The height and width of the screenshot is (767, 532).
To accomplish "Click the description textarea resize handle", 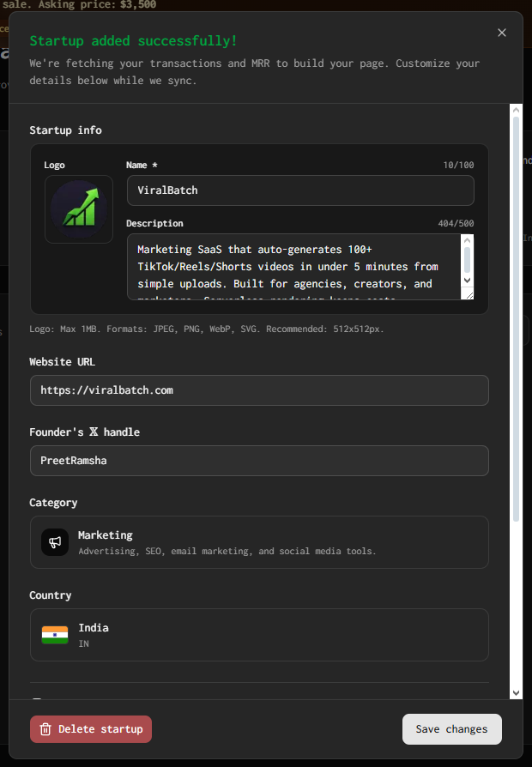I will click(x=469, y=294).
